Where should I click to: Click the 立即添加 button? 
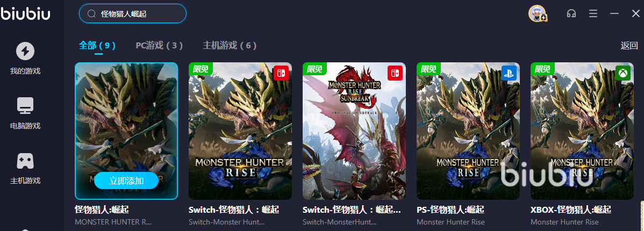click(126, 181)
